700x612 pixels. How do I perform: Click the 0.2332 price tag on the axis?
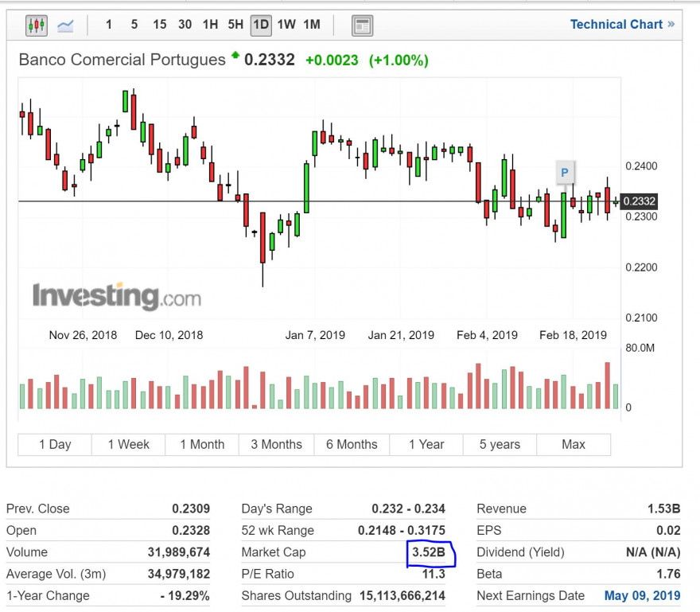pyautogui.click(x=639, y=201)
